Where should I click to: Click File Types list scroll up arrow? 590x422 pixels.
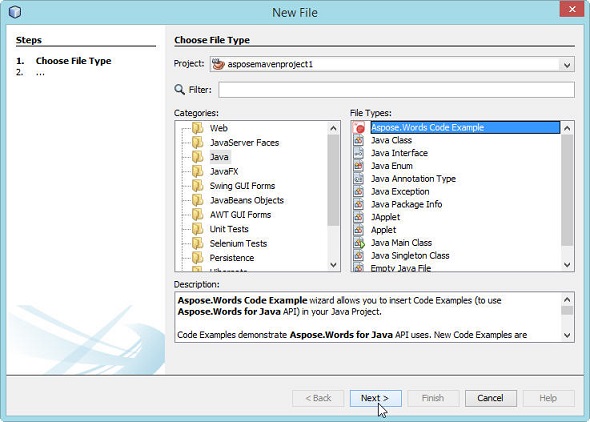pyautogui.click(x=567, y=129)
